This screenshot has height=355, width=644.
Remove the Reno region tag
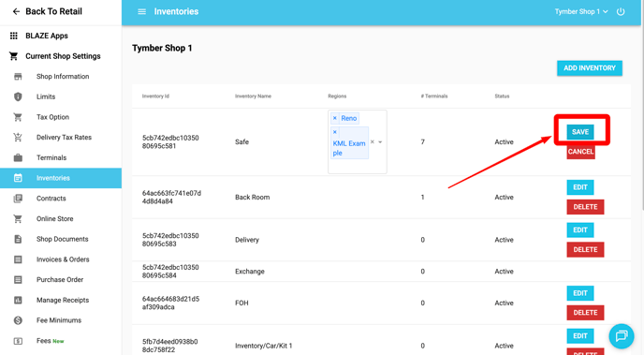tap(335, 118)
